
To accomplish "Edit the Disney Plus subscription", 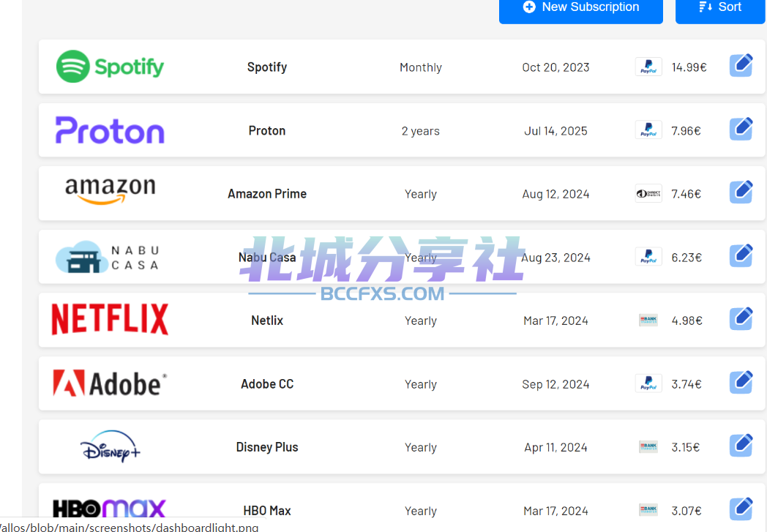I will (x=741, y=446).
